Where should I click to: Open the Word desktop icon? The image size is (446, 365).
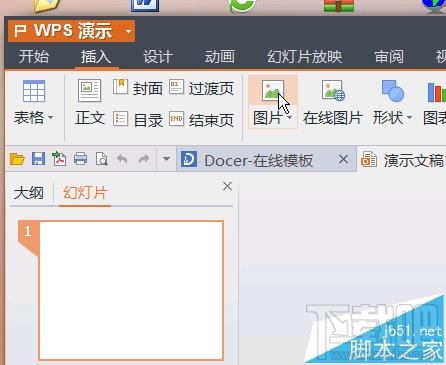click(x=145, y=6)
